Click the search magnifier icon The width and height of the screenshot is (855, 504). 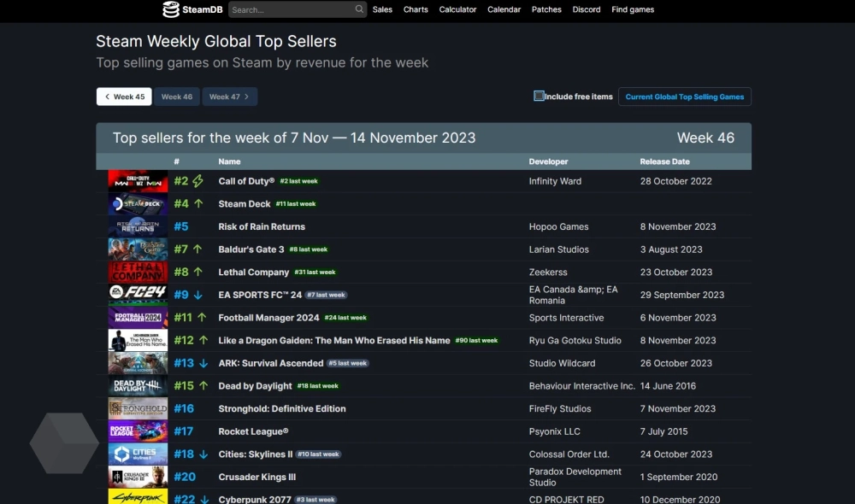(x=360, y=9)
